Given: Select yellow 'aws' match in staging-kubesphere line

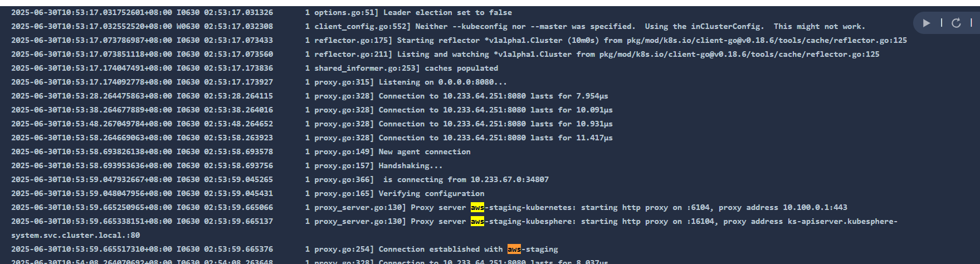Looking at the screenshot, I should click(x=477, y=221).
